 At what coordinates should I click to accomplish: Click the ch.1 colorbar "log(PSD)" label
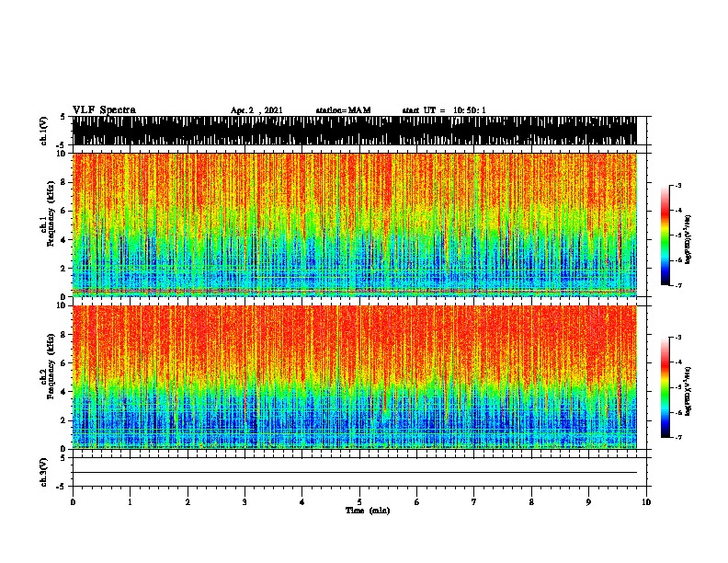click(688, 240)
